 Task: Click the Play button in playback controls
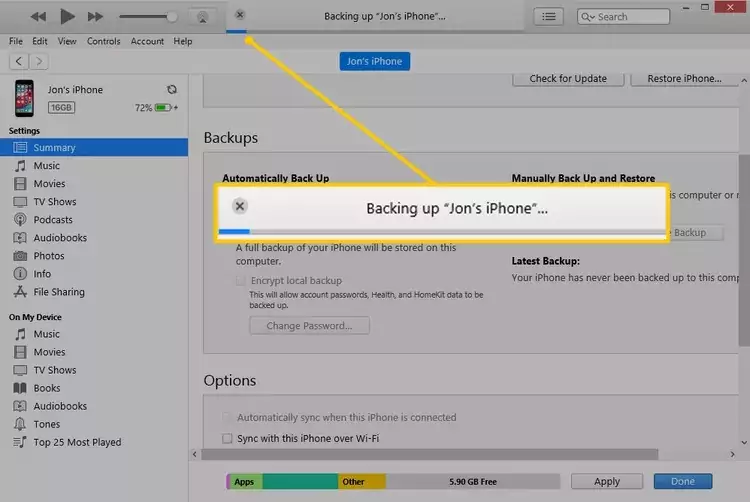click(x=67, y=16)
